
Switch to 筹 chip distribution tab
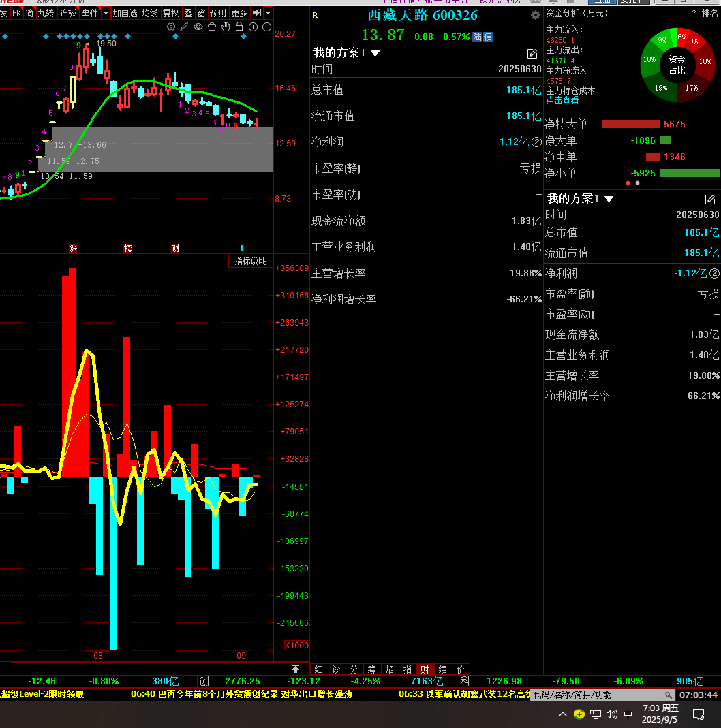click(371, 669)
